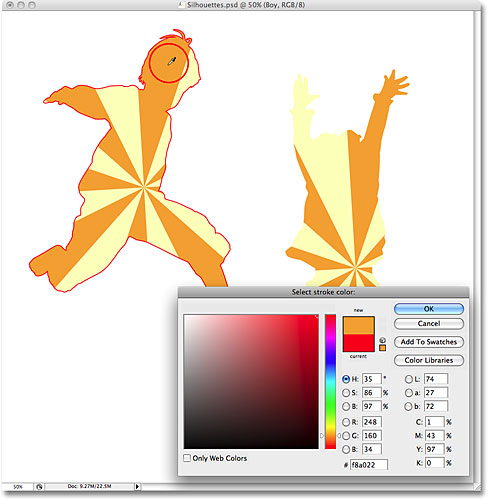
Task: Click the zoom percentage field in status bar
Action: pyautogui.click(x=18, y=487)
